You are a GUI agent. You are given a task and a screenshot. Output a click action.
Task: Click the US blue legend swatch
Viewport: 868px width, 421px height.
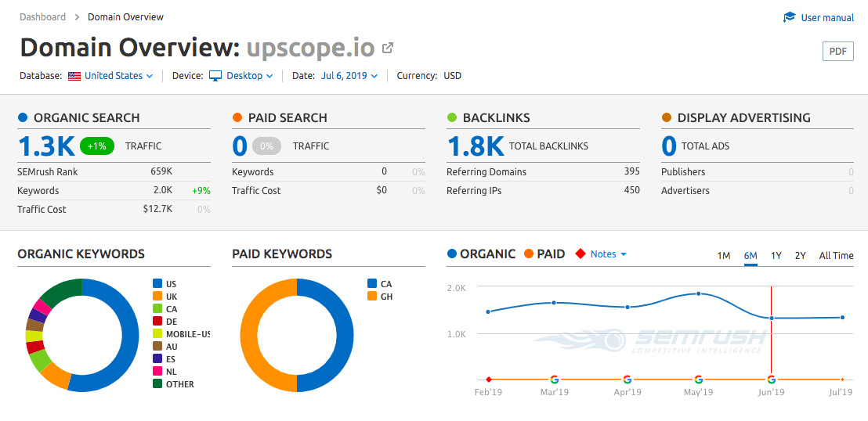pyautogui.click(x=157, y=284)
